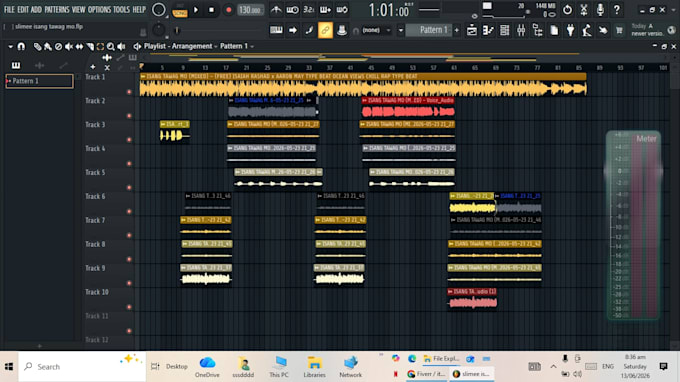Click the tempo 130.000 display
Screen dimensions: 680x382
[x=250, y=10]
